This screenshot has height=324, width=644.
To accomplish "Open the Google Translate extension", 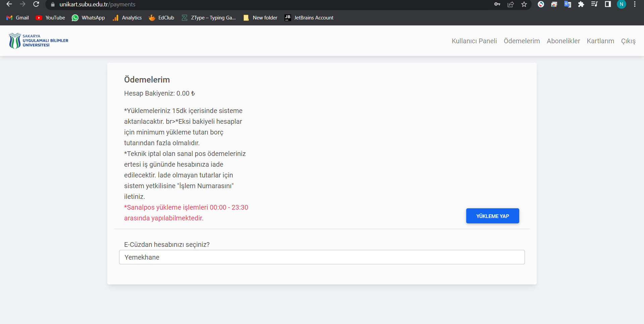I will coord(568,4).
